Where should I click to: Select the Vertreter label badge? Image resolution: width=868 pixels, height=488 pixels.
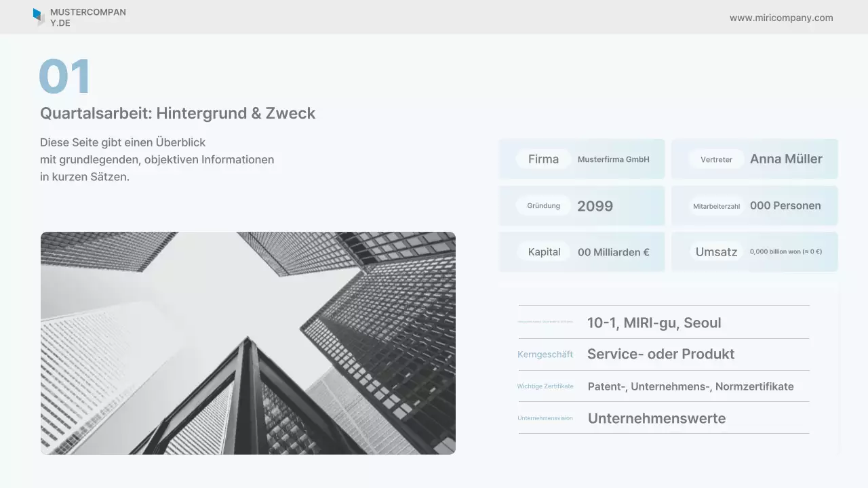coord(715,160)
